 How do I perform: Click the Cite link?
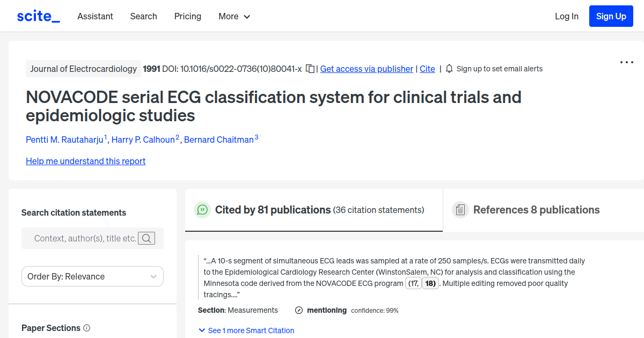point(427,69)
